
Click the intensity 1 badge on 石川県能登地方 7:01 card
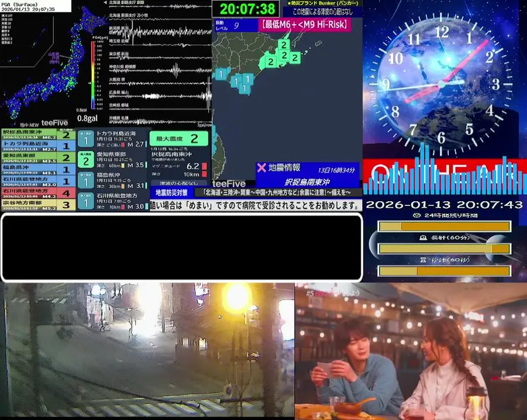click(x=86, y=201)
